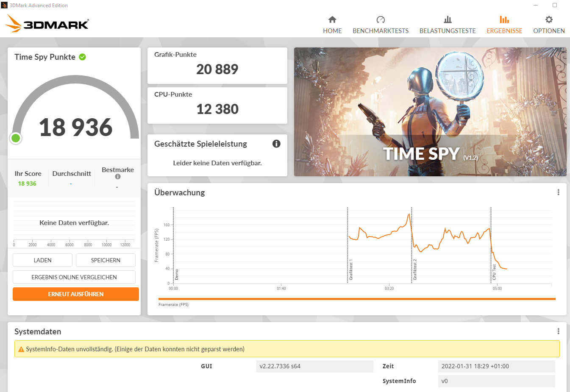Click the Zeit value 2022-01-31 18:29 +01:00
Image resolution: width=570 pixels, height=392 pixels.
pyautogui.click(x=497, y=366)
